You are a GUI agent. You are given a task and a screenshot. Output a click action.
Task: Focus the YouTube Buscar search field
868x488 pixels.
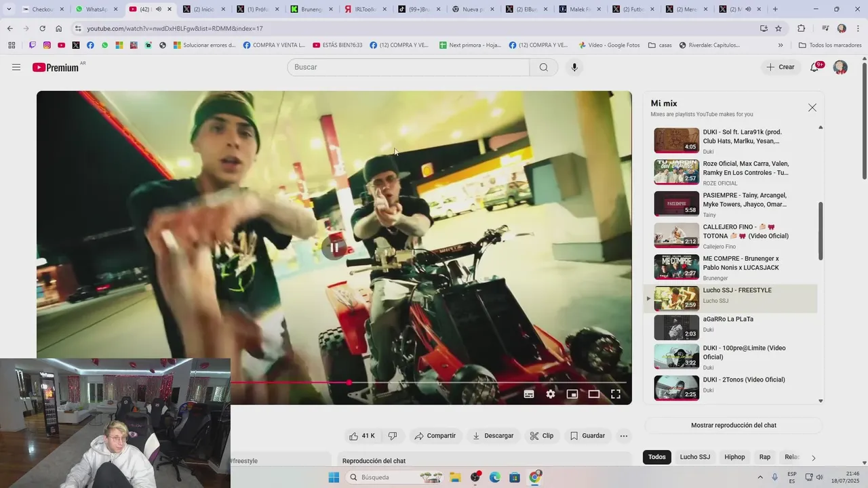(x=408, y=67)
